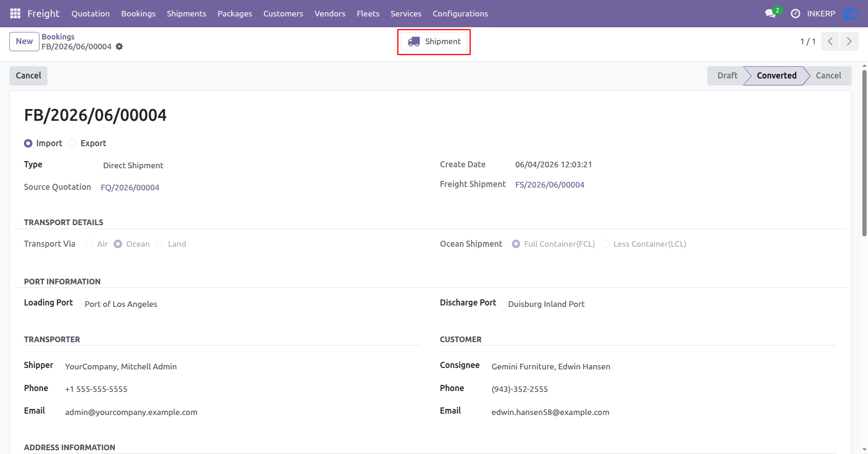Open the Quotation menu
The width and height of the screenshot is (868, 454).
point(91,14)
